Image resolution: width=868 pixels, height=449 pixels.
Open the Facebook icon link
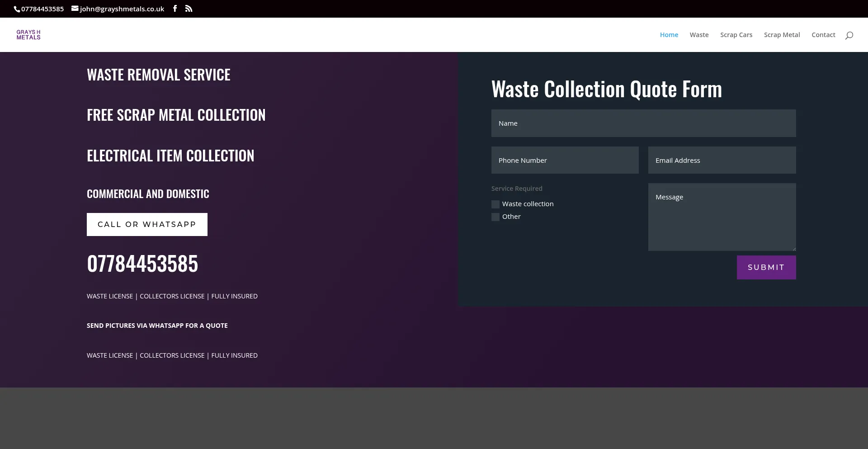pyautogui.click(x=175, y=9)
